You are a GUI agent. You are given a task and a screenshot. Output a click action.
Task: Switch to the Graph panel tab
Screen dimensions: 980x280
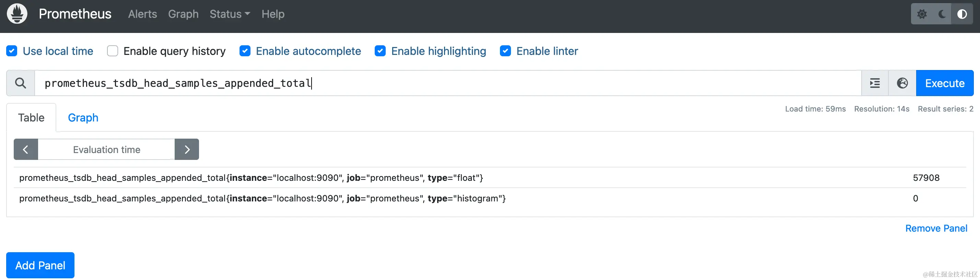83,118
